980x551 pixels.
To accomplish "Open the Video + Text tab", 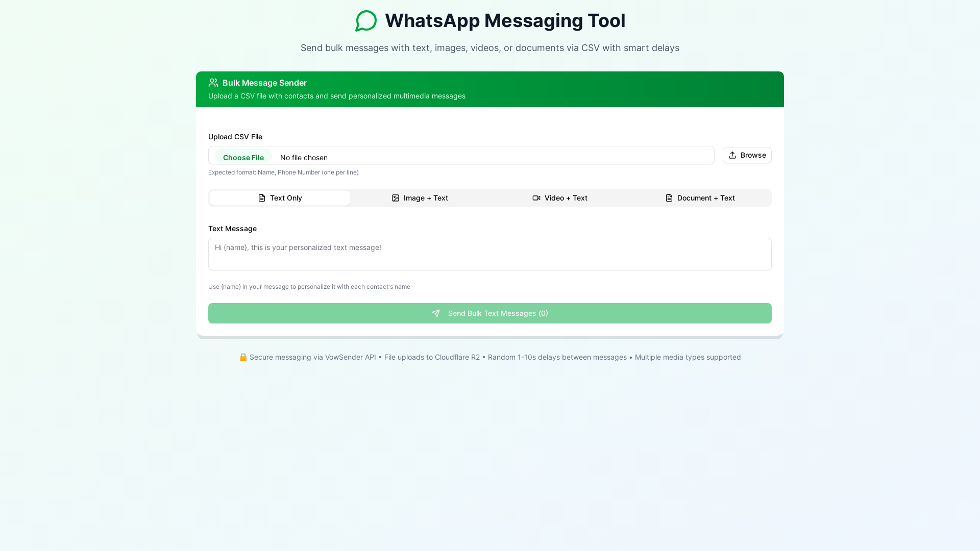I will tap(560, 198).
